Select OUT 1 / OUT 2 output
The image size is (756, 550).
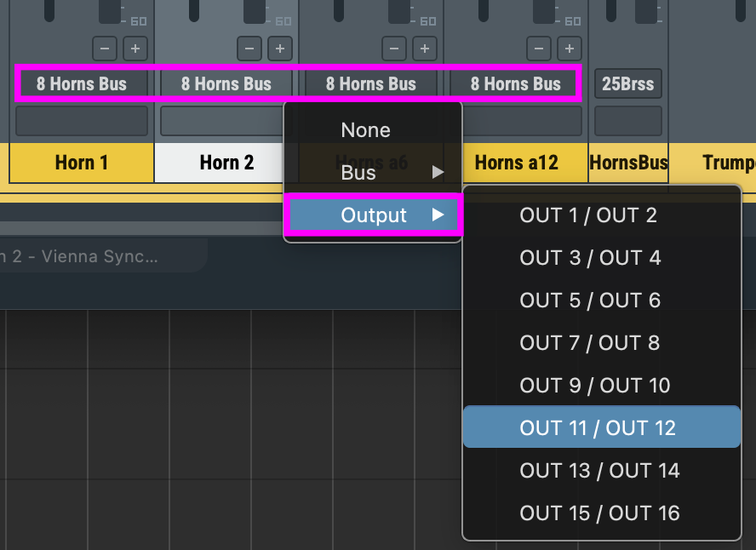point(588,215)
